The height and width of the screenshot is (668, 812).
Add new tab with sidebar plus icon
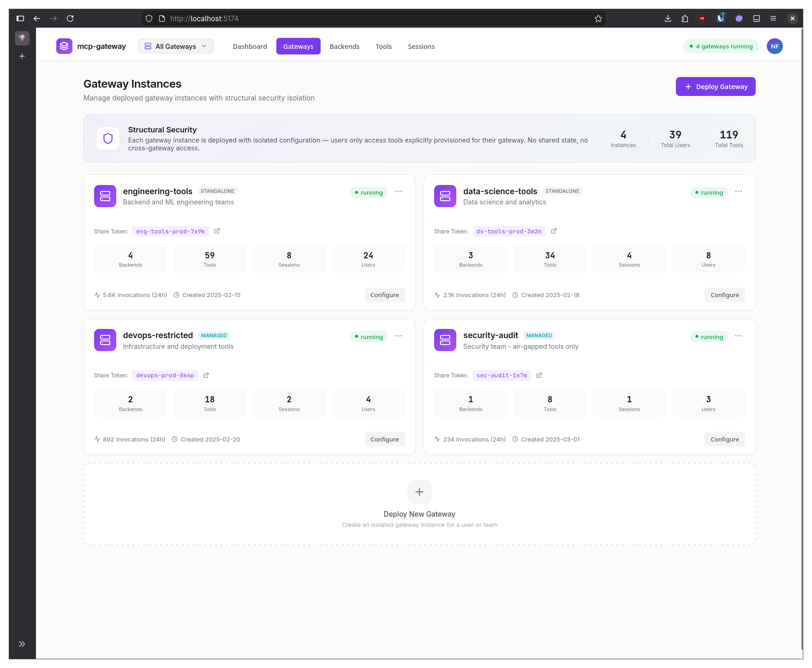tap(22, 56)
